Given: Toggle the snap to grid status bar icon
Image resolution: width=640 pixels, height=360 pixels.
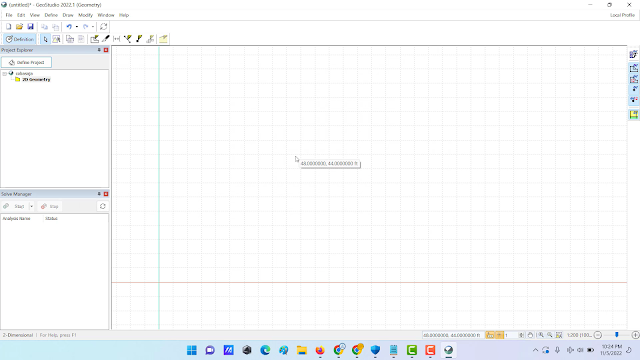Looking at the screenshot, I should (x=490, y=335).
